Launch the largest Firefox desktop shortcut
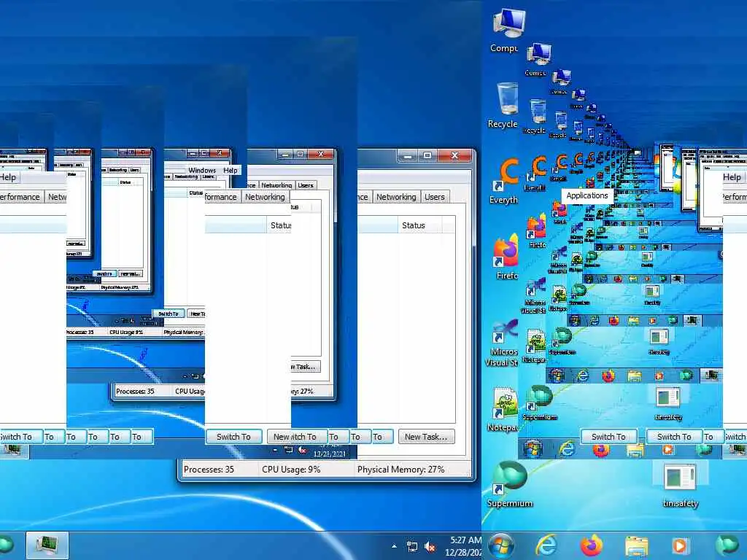Screen dimensions: 747x560 (506, 257)
